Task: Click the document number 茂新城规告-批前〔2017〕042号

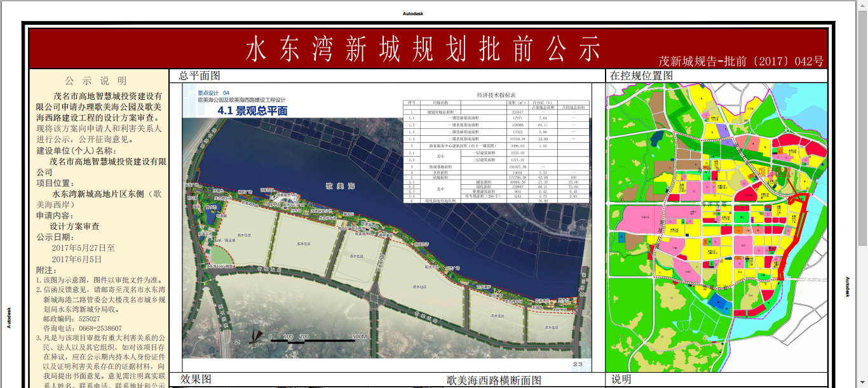Action: click(x=740, y=62)
